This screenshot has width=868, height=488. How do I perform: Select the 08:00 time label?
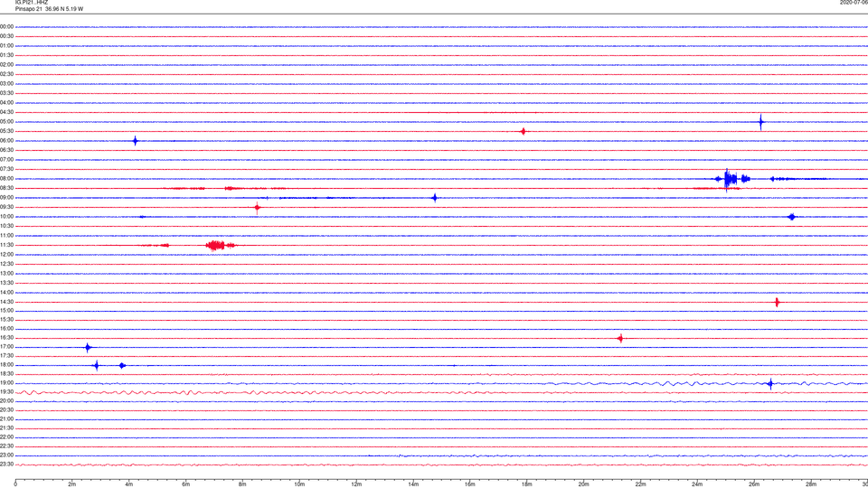coord(6,179)
